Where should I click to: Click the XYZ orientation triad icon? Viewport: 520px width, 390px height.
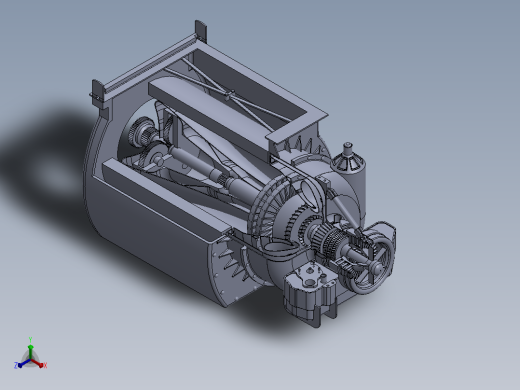coord(31,354)
